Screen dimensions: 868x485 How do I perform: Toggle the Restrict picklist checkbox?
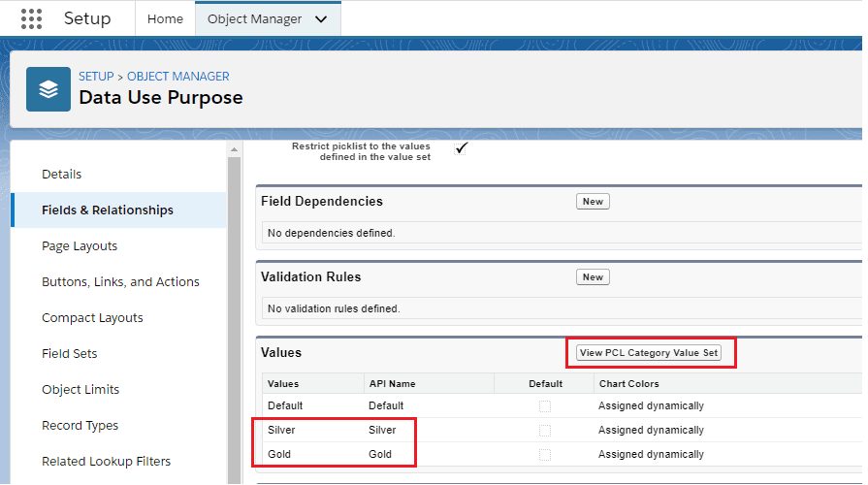click(x=462, y=147)
